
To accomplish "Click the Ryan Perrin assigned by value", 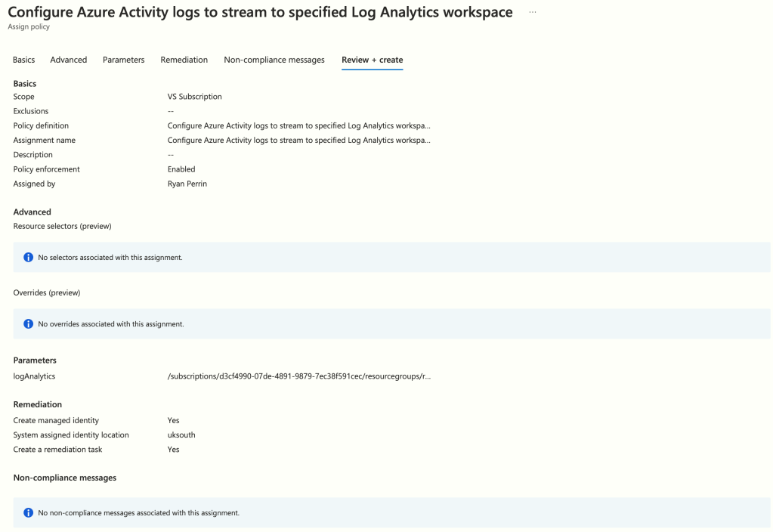I will pyautogui.click(x=187, y=184).
